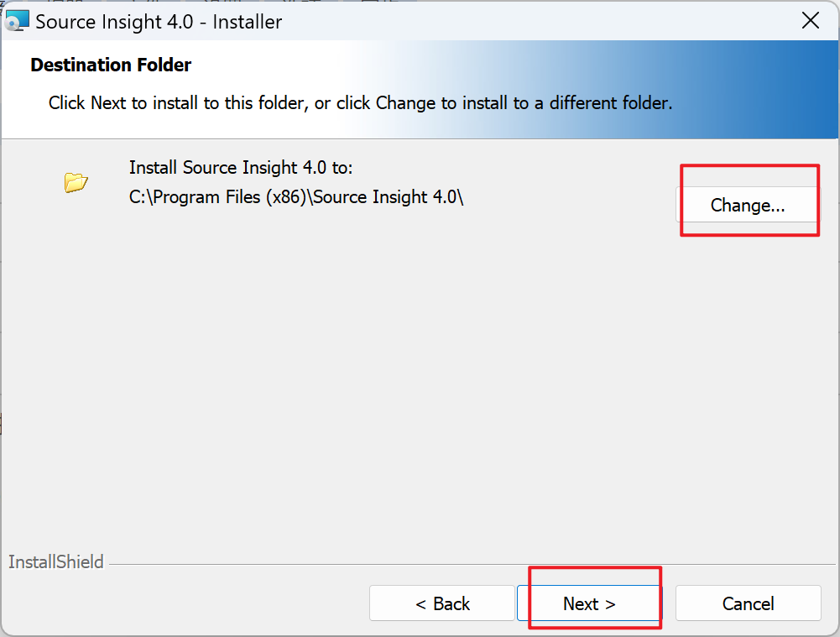Click the empty title bar space before the X
840x637 pixels.
tap(535, 22)
